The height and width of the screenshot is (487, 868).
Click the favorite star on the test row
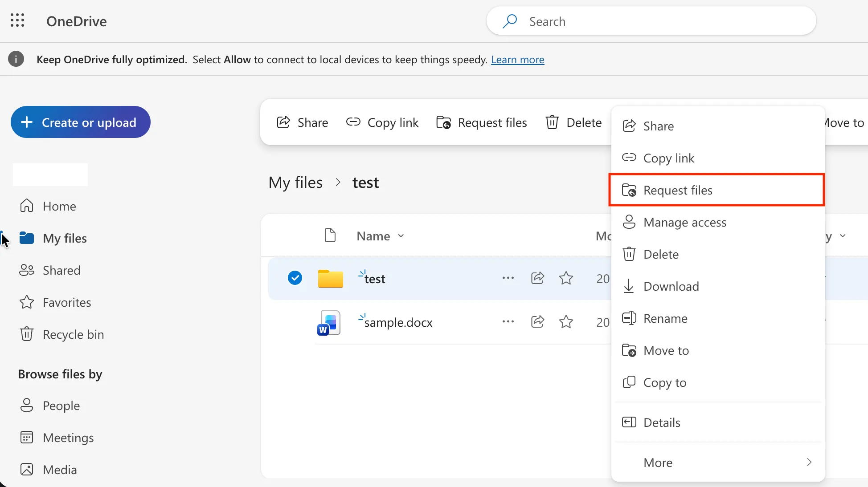566,278
